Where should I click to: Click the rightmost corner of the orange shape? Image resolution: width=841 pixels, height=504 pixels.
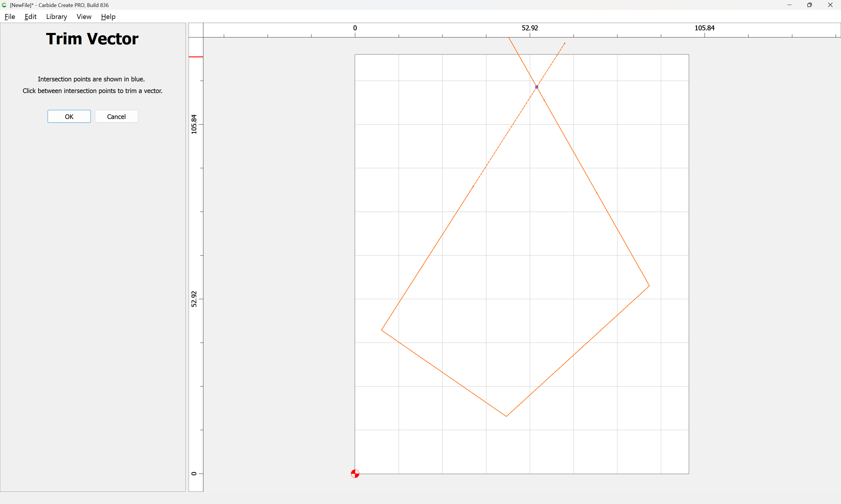[x=649, y=286]
